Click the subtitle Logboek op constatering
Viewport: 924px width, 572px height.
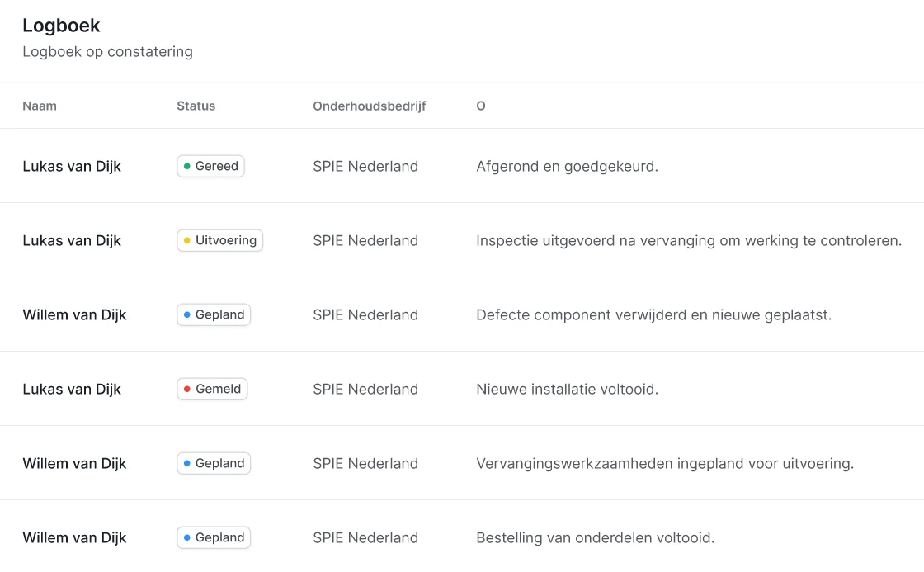[107, 51]
